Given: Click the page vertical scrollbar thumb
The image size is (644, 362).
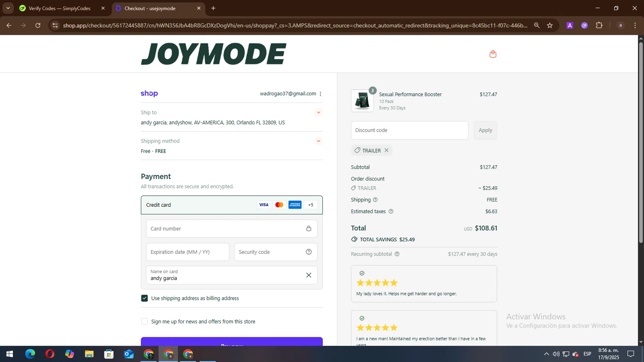Looking at the screenshot, I should [x=641, y=142].
